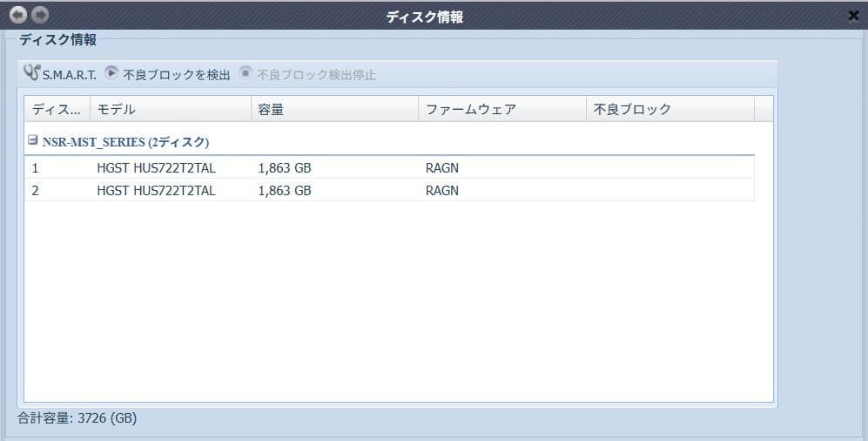Image resolution: width=868 pixels, height=441 pixels.
Task: Click HGST HUS722T2TAL model of disk 1
Action: [x=156, y=168]
